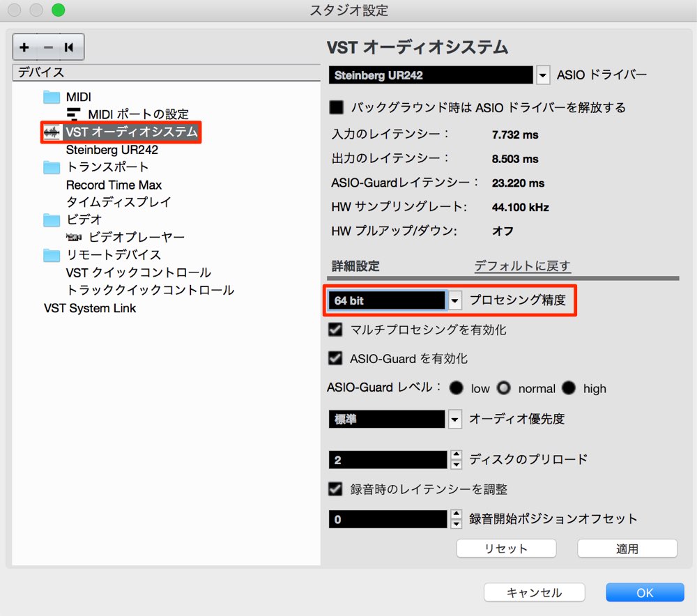
Task: Click the リセット button
Action: [x=506, y=548]
